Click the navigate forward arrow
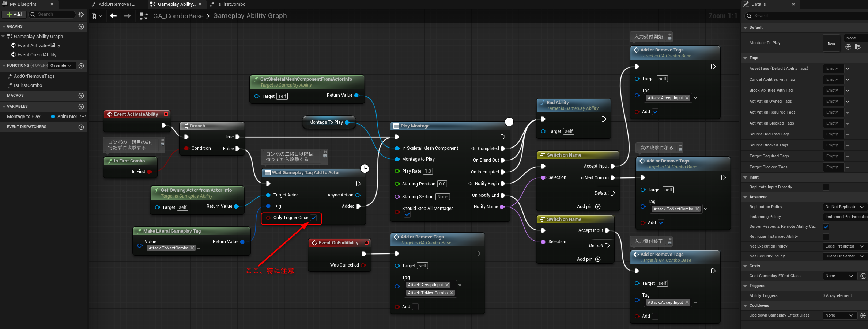Screen dimensions: 868x329 127,16
